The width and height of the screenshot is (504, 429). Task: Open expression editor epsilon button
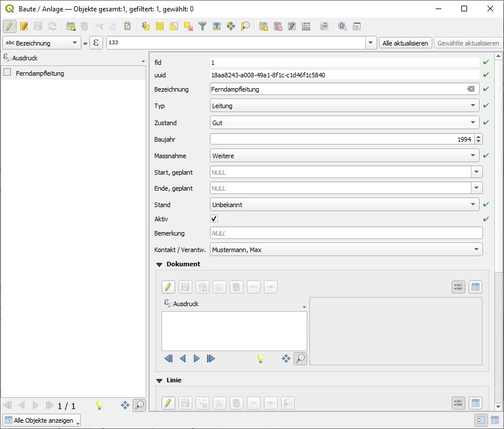point(97,43)
